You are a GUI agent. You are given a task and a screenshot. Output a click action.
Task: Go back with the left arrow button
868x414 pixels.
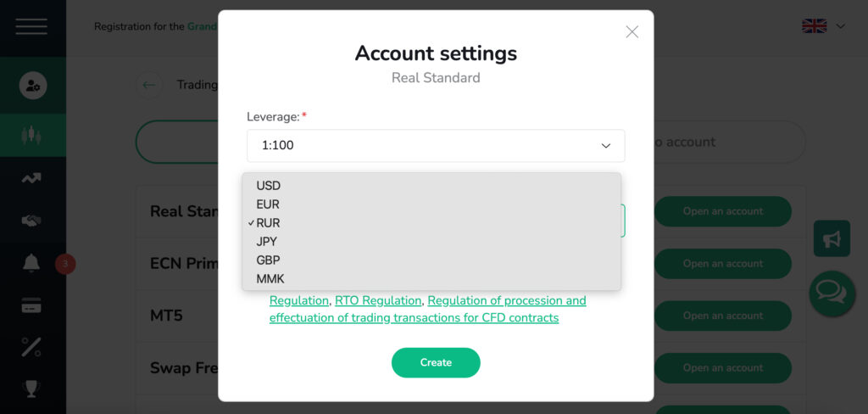(149, 85)
